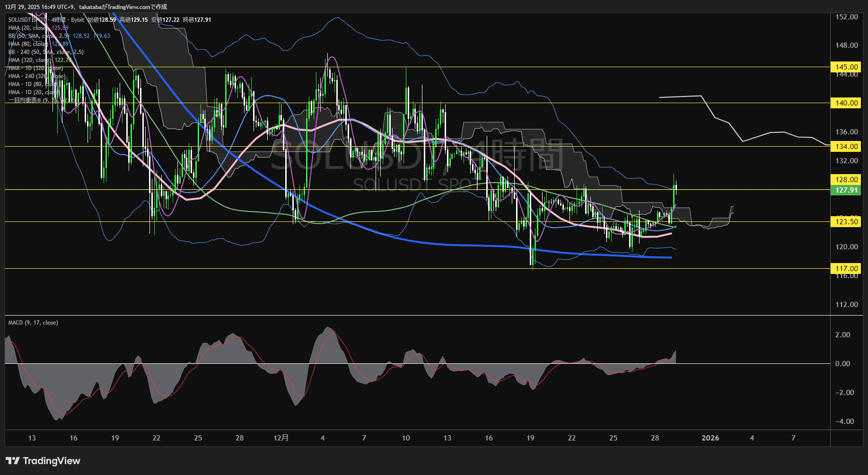868x475 pixels.
Task: Click the 117.00 yellow price label
Action: coord(846,269)
